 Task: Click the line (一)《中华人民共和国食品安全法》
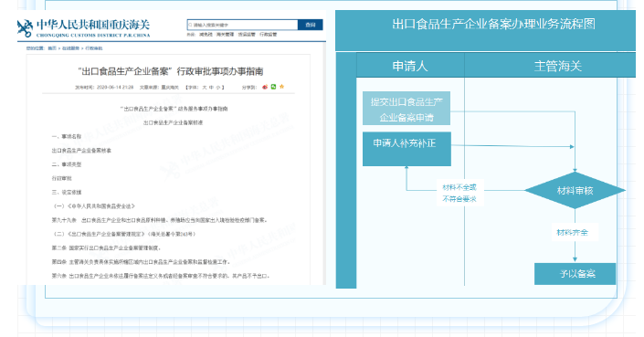[94, 206]
